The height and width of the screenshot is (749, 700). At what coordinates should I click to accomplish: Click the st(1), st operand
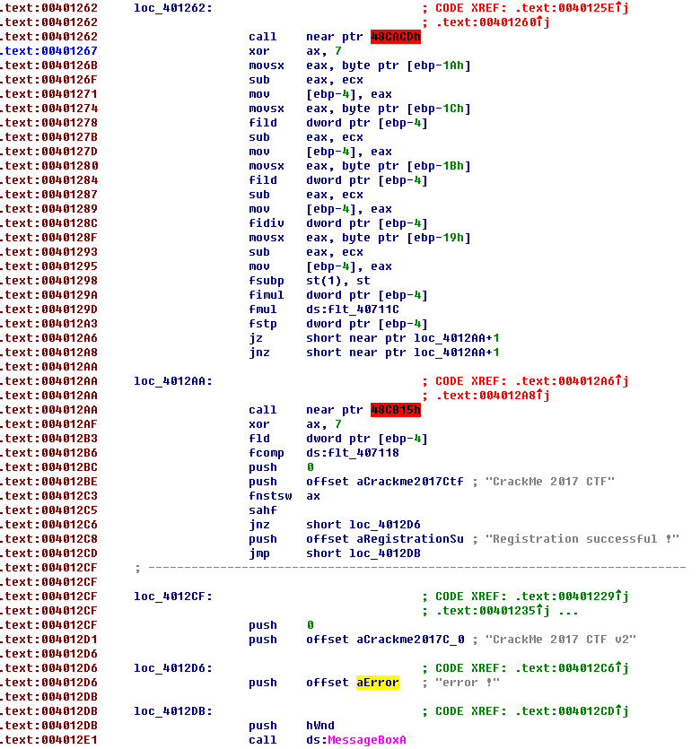(338, 281)
